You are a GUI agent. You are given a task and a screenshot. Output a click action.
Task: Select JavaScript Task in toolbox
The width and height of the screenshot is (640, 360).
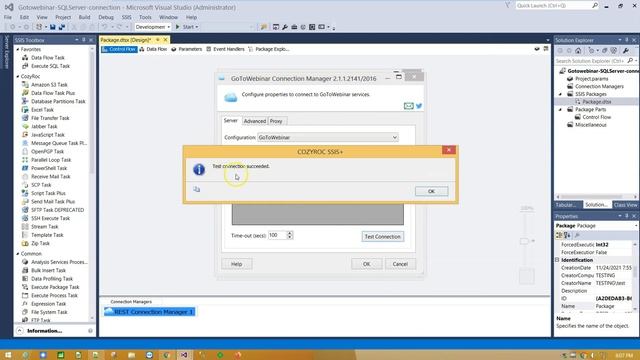click(47, 135)
